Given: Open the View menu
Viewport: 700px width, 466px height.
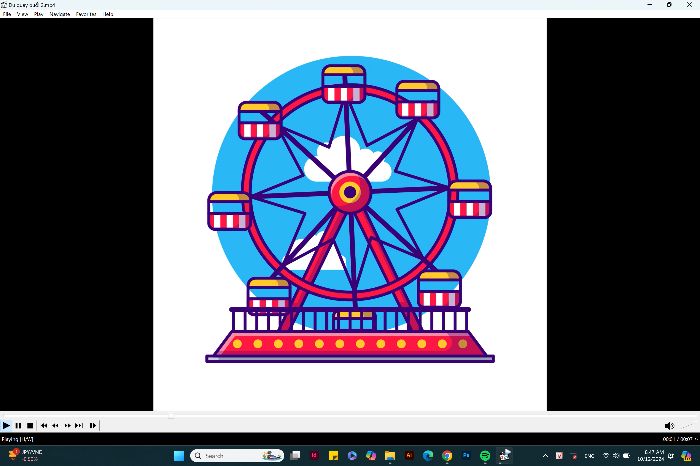Looking at the screenshot, I should (x=22, y=14).
